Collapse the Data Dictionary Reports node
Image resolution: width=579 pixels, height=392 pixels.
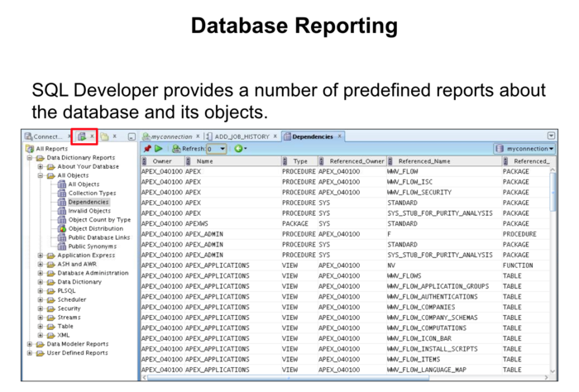[x=30, y=158]
